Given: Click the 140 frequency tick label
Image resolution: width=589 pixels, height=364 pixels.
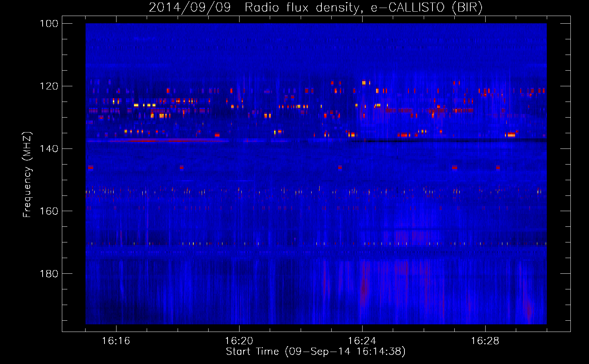Looking at the screenshot, I should click(49, 149).
